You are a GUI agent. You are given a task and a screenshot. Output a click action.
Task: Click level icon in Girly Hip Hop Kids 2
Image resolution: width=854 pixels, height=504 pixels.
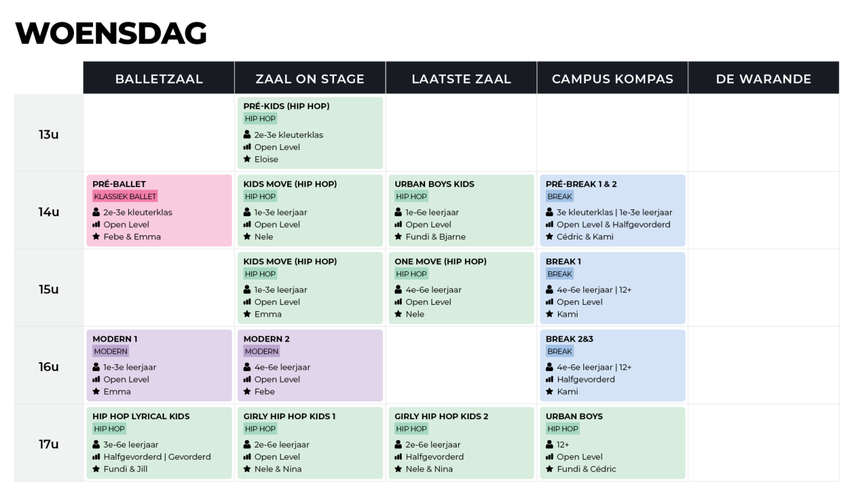(x=399, y=457)
